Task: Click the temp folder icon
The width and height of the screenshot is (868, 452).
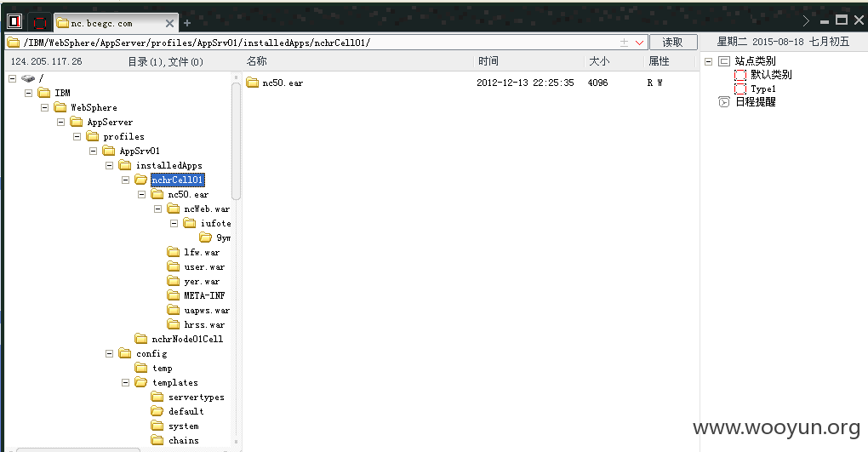Action: tap(141, 368)
